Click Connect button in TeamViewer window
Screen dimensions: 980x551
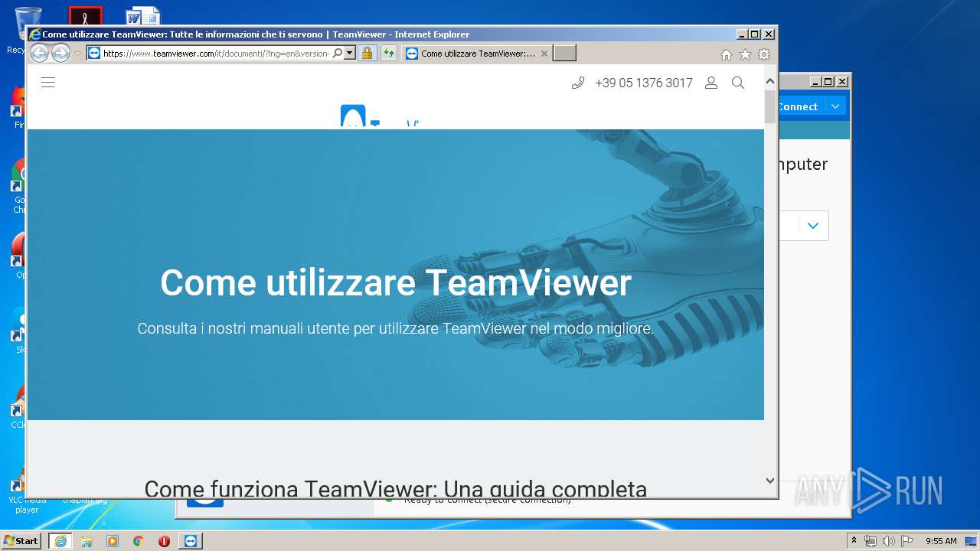[x=799, y=106]
